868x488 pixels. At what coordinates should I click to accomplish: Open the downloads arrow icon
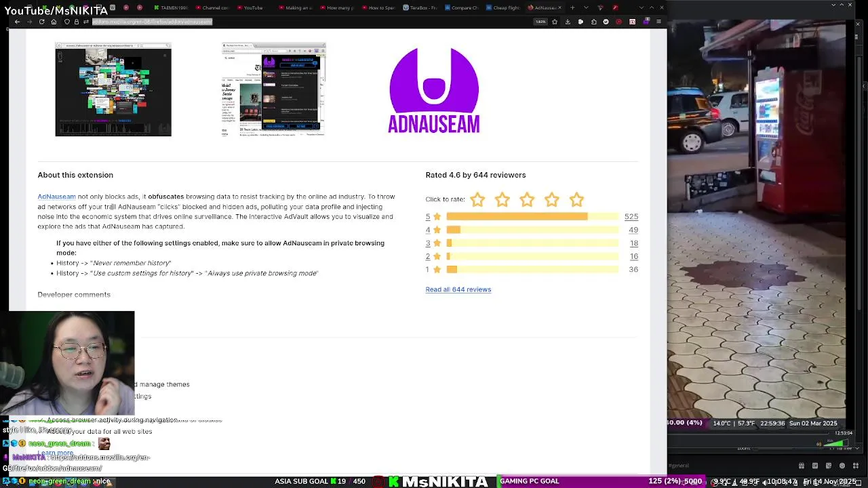[x=568, y=22]
